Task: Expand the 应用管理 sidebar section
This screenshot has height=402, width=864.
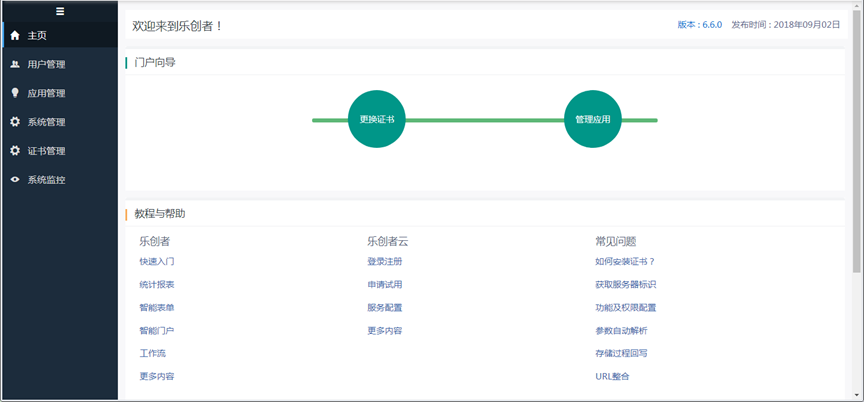Action: [46, 93]
